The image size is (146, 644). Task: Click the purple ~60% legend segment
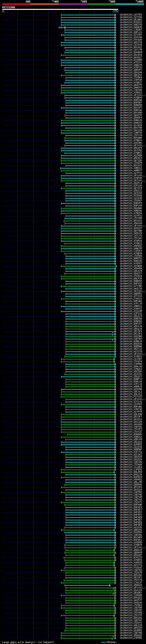(73, 4)
